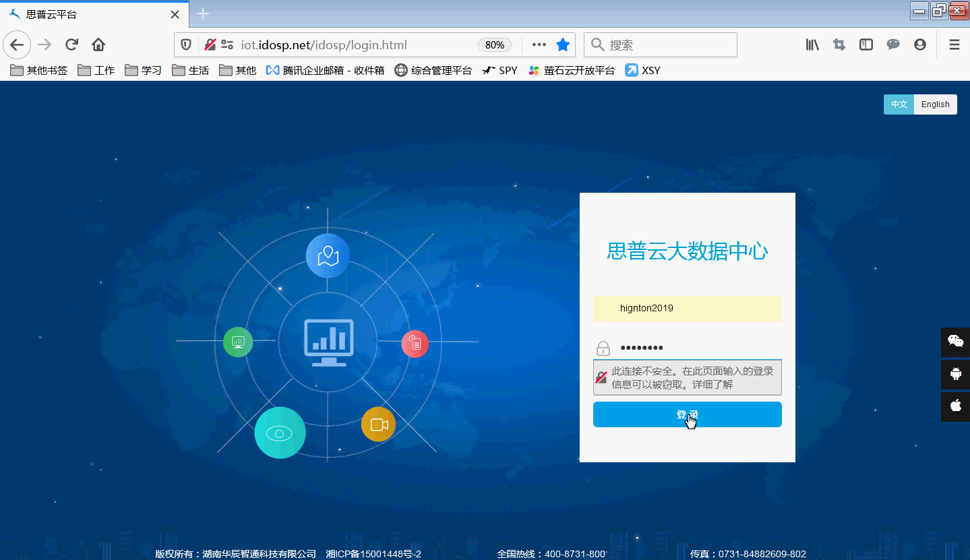The height and width of the screenshot is (560, 970).
Task: Open a new browser tab
Action: (201, 13)
